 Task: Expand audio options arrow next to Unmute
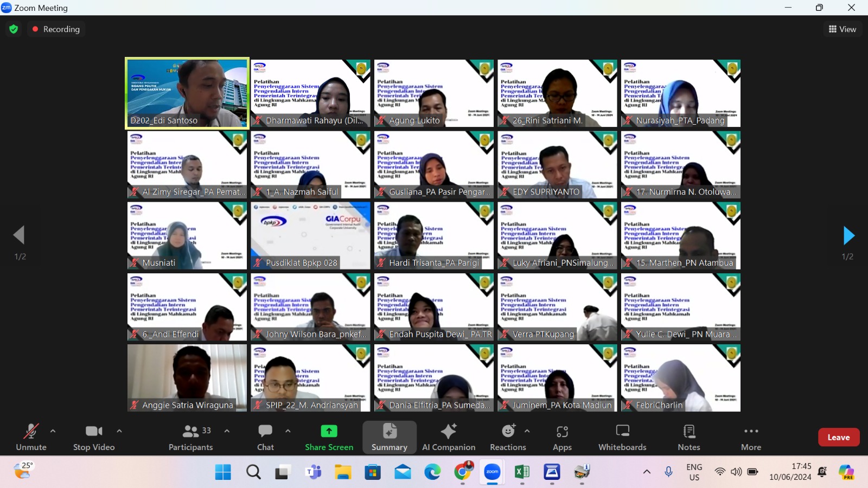click(53, 431)
